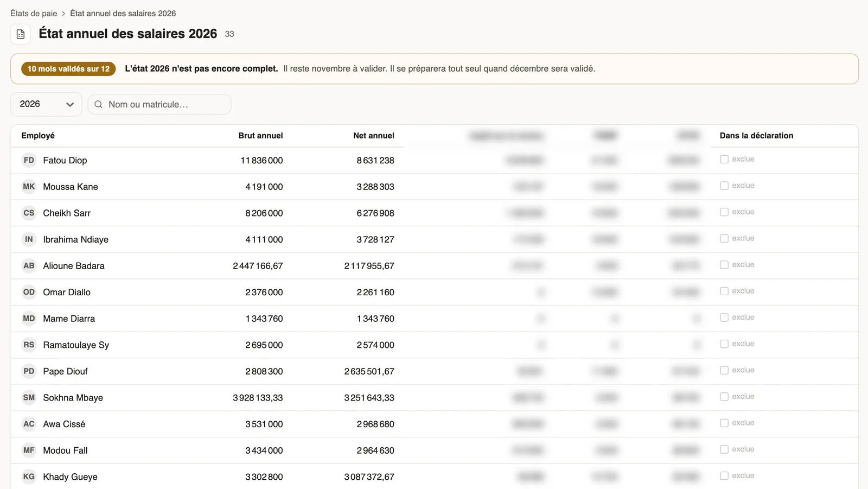
Task: Tick exclue checkbox for Ramatoulaye Sy
Action: (724, 344)
